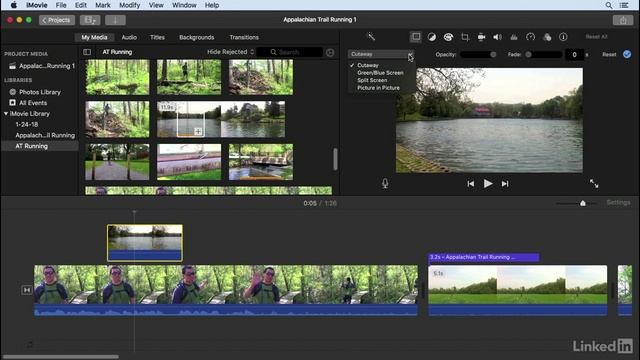Open the View menu
The height and width of the screenshot is (360, 640).
156,5
